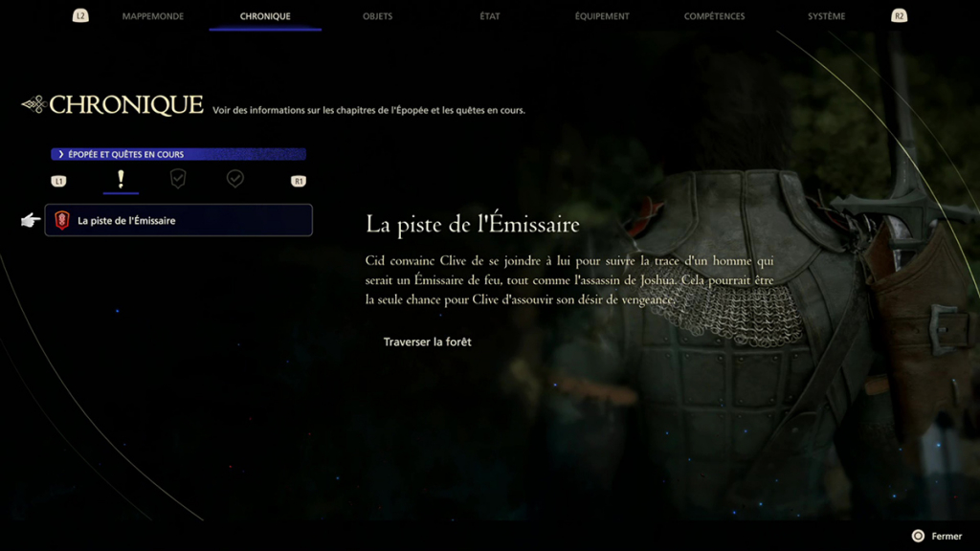Screen dimensions: 980x551
Task: Click Fermer to close the menu
Action: [x=947, y=536]
